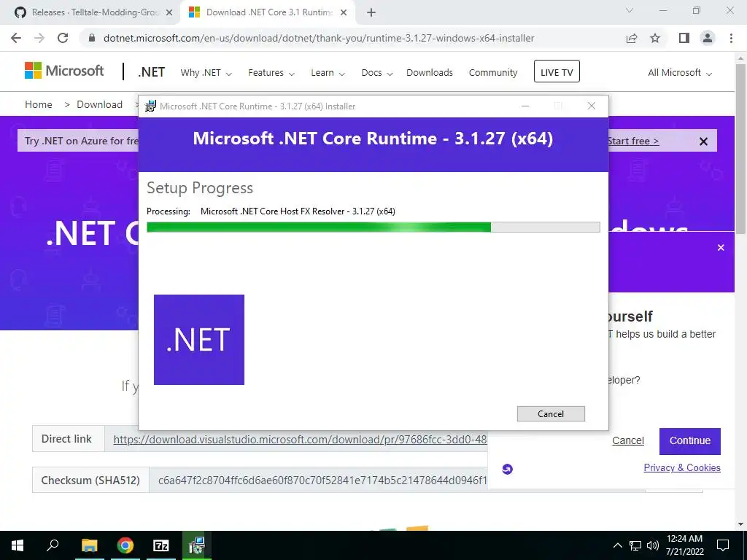Switch to Chrome in taskbar
The width and height of the screenshot is (747, 560).
tap(125, 545)
